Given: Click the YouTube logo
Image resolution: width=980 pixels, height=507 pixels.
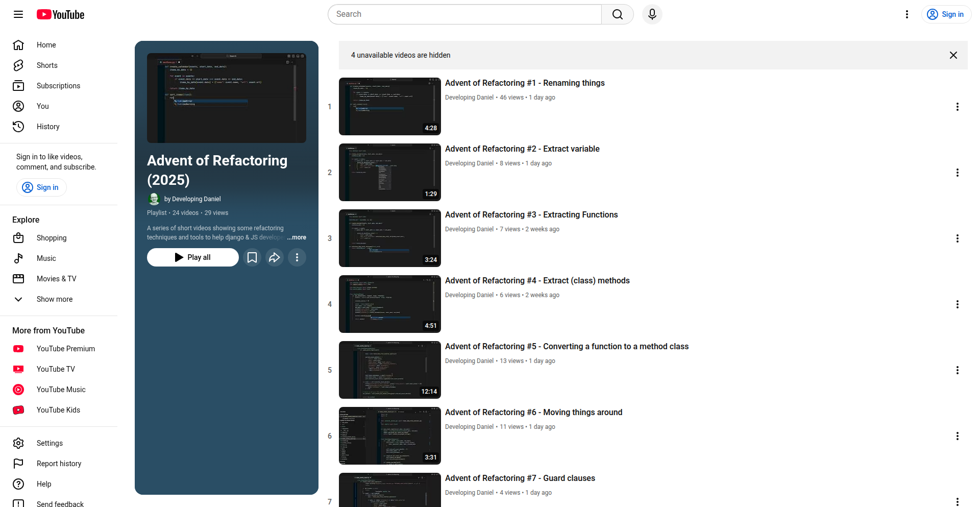Looking at the screenshot, I should 60,14.
